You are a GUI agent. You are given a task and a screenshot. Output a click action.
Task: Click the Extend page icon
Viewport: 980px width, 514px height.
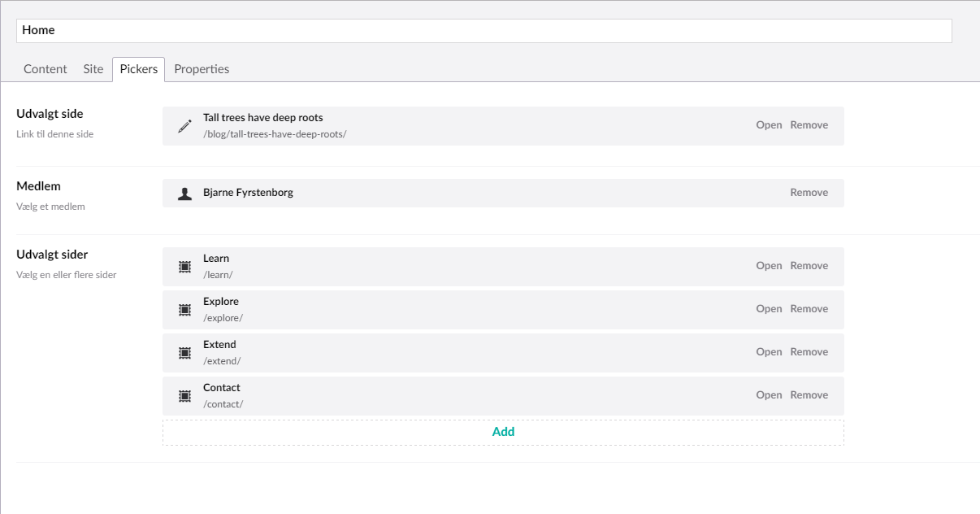point(185,353)
